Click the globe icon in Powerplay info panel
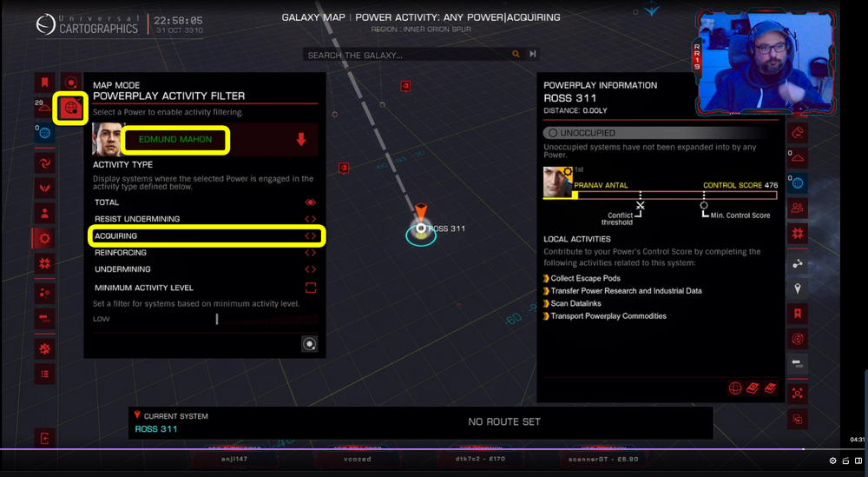 coord(735,388)
